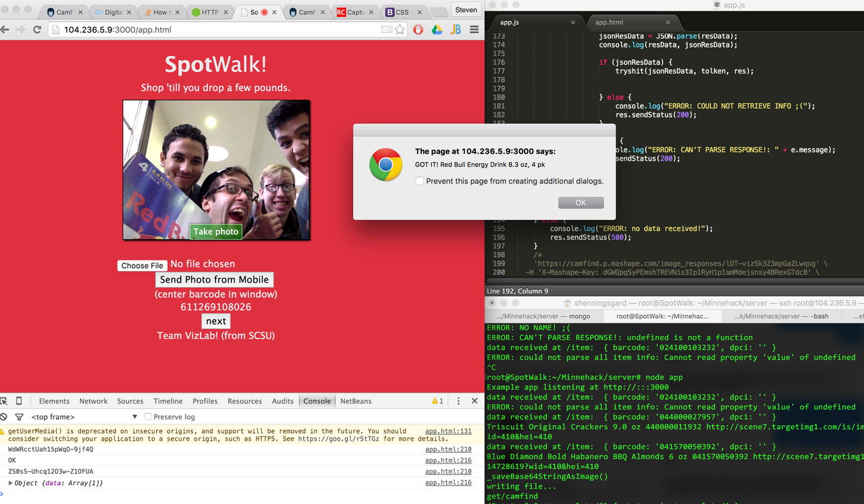Click the camera access icon in address bar
The image size is (864, 504).
[386, 30]
